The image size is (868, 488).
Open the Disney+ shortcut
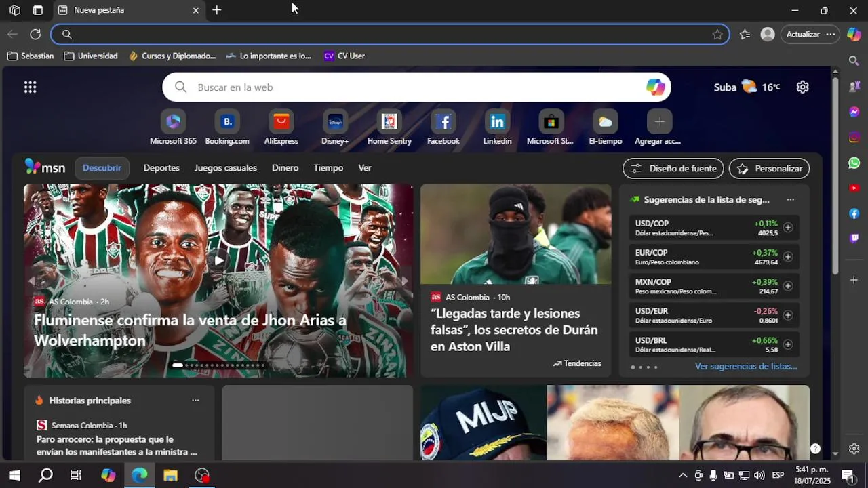click(x=335, y=127)
